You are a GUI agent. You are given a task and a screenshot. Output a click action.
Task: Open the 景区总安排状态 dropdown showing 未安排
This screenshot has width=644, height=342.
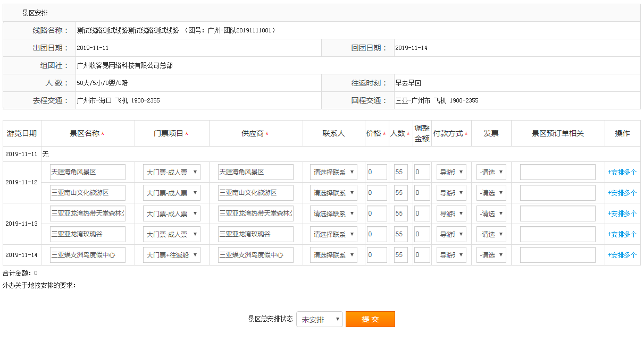coord(320,319)
